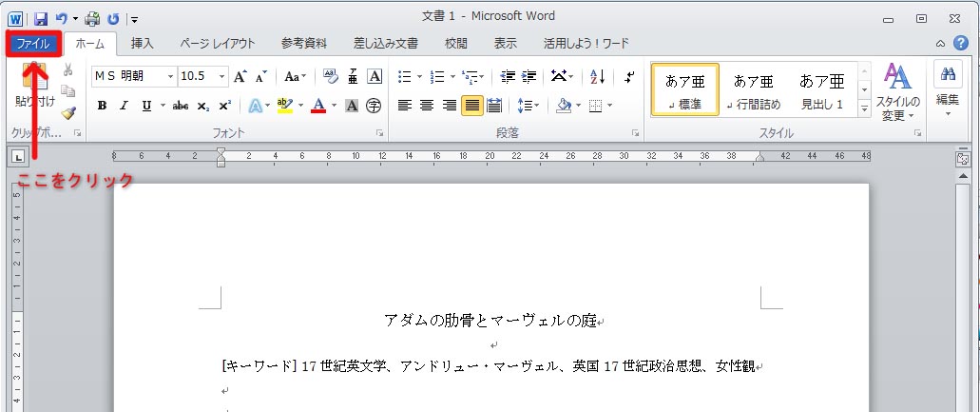Undo the last action in Quick Access toolbar
Screen dimensions: 980x412
(x=61, y=19)
